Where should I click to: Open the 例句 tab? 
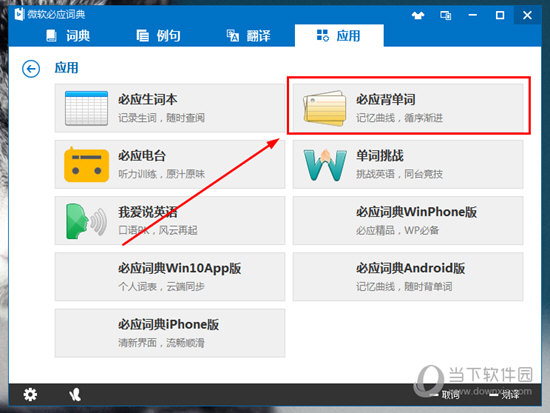click(159, 36)
